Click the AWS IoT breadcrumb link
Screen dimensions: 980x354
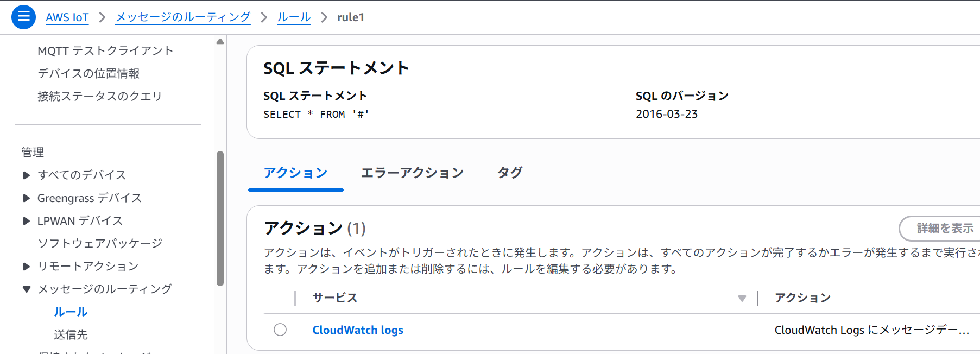(67, 17)
